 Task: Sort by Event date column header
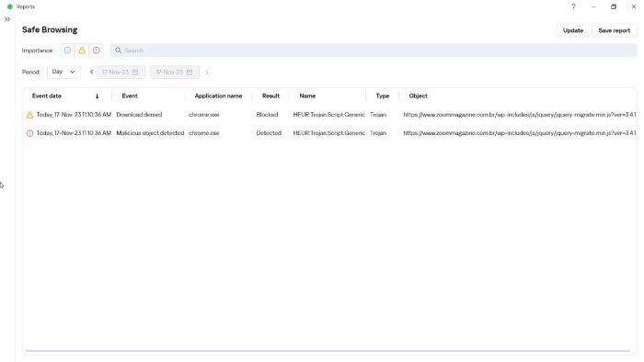(47, 96)
